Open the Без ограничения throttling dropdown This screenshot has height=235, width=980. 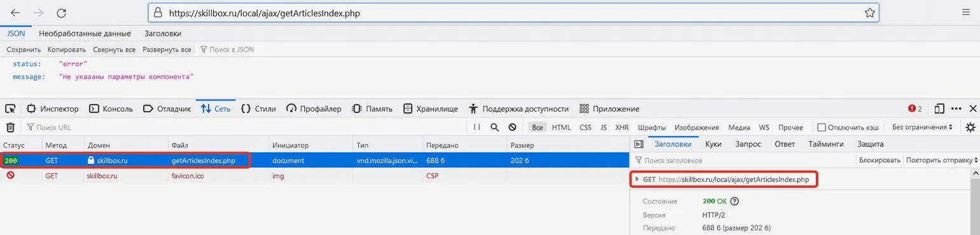tap(922, 127)
